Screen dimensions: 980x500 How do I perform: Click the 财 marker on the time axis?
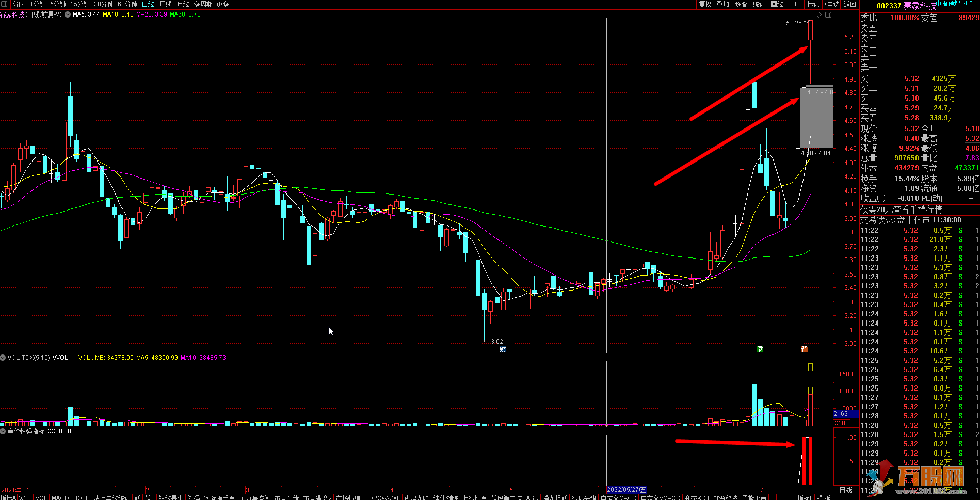pos(503,349)
